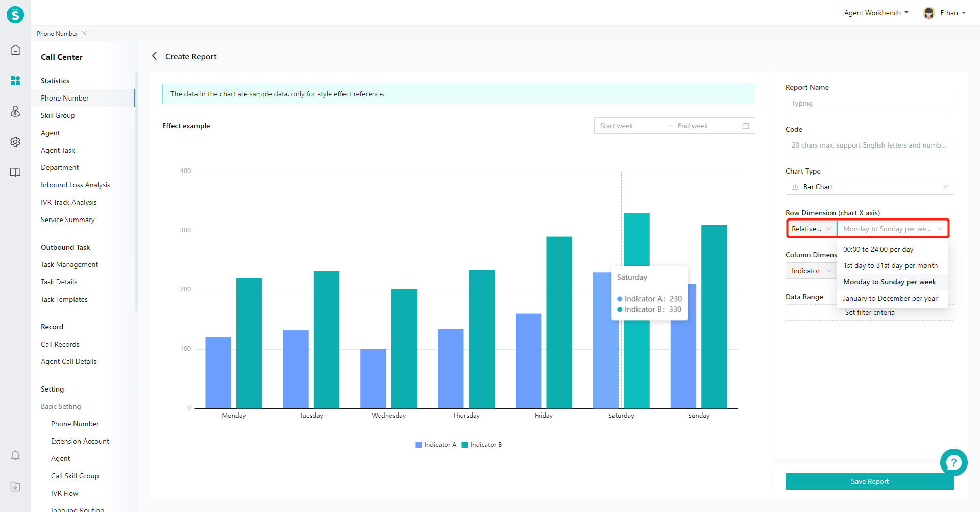Open the download center icon
Viewport: 980px width, 512px height.
[15, 486]
